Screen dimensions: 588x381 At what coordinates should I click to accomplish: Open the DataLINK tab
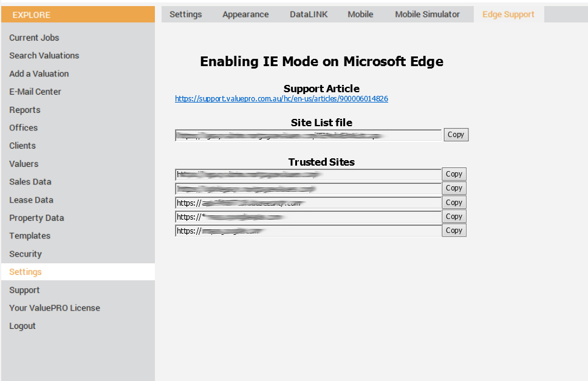pyautogui.click(x=309, y=14)
